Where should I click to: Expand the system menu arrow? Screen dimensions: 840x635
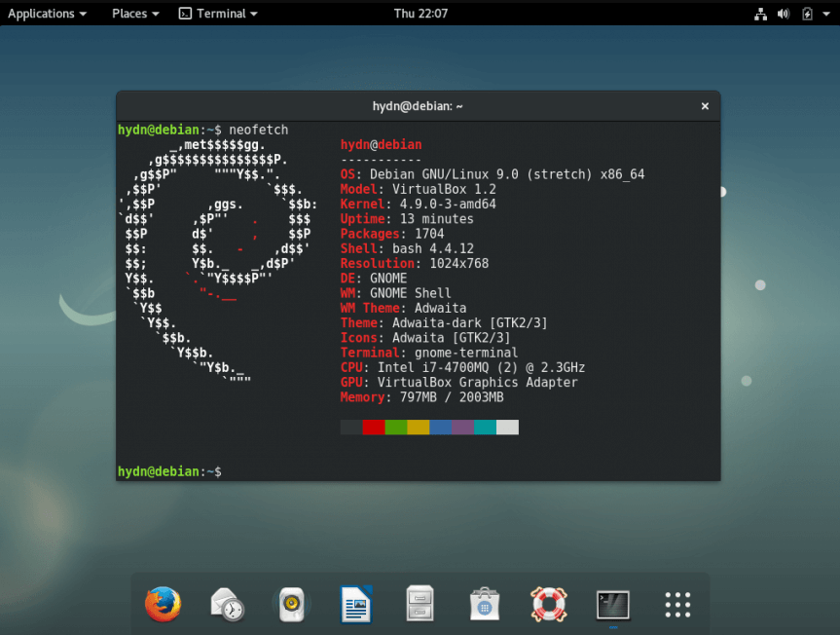coord(826,14)
